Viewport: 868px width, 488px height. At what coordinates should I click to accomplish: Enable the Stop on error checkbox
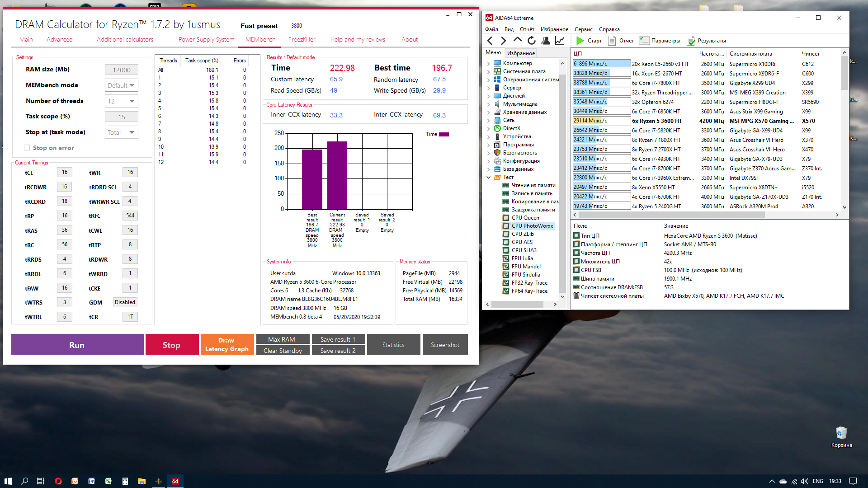coord(27,148)
